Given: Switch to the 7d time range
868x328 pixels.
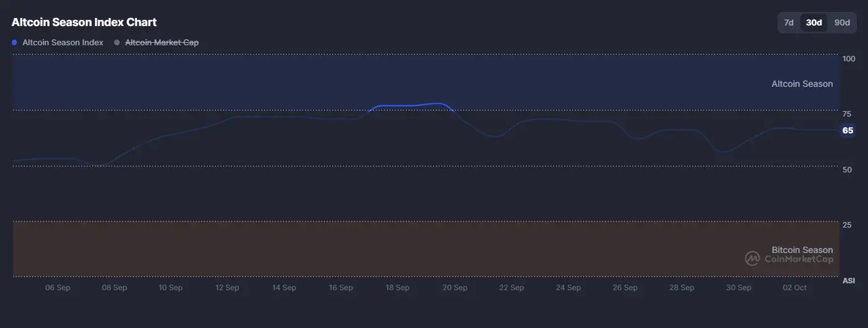Looking at the screenshot, I should (x=789, y=23).
